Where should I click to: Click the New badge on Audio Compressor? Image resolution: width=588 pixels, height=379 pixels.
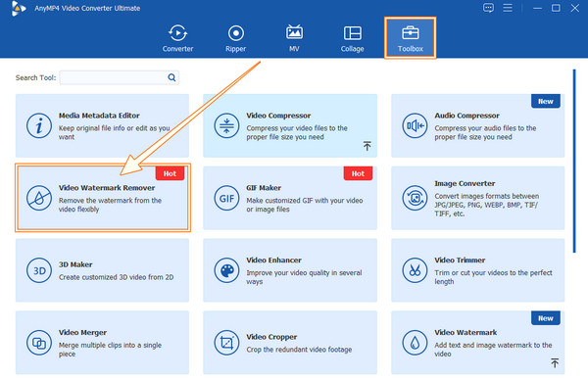546,101
